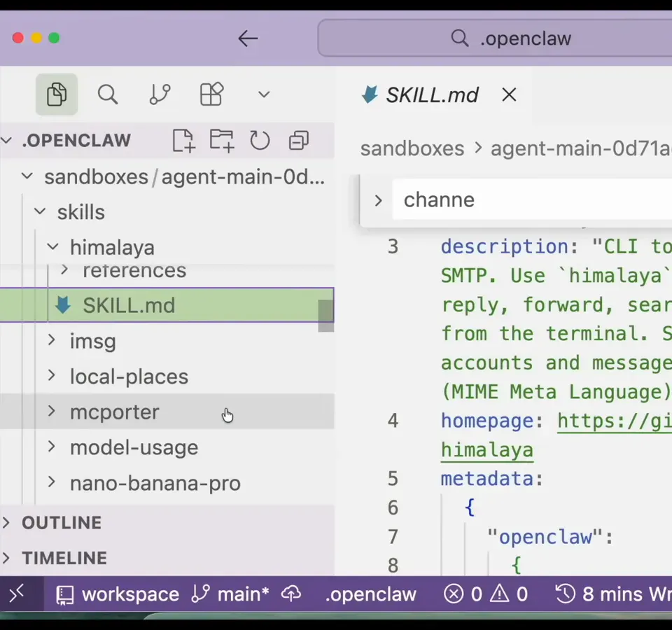The width and height of the screenshot is (672, 630).
Task: Click line number 4 in the gutter
Action: coord(393,421)
